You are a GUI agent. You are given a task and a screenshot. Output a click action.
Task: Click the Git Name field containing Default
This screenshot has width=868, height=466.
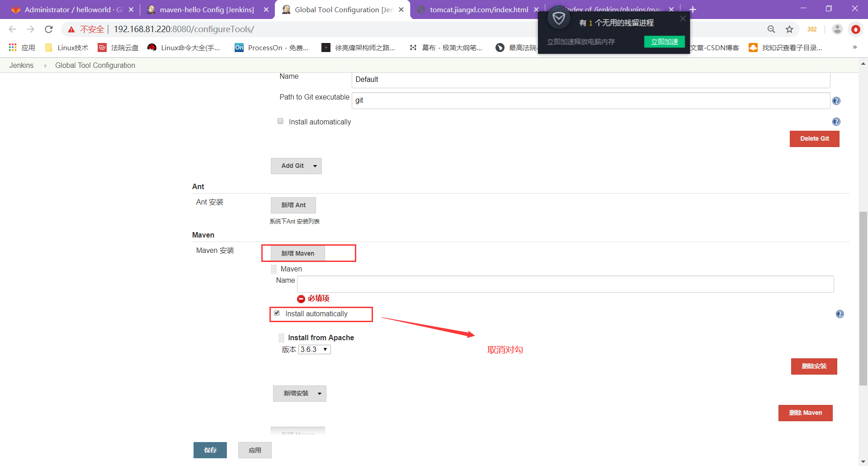click(x=590, y=80)
